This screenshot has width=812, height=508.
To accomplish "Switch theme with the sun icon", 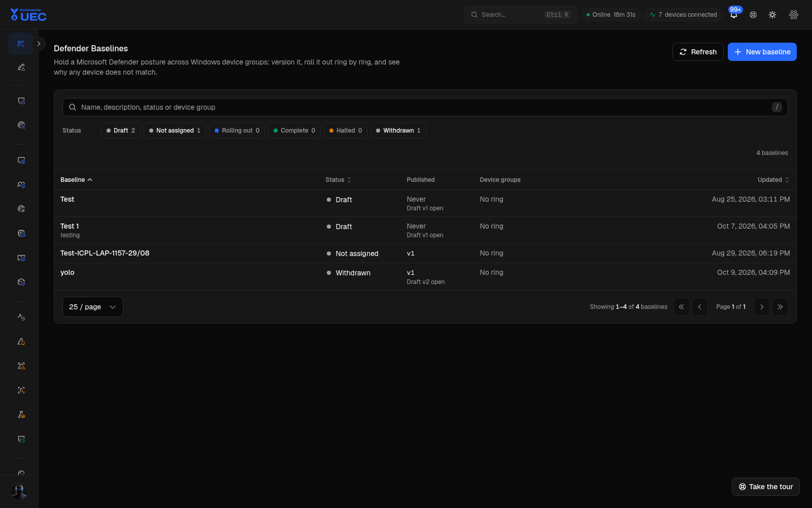I will click(772, 15).
